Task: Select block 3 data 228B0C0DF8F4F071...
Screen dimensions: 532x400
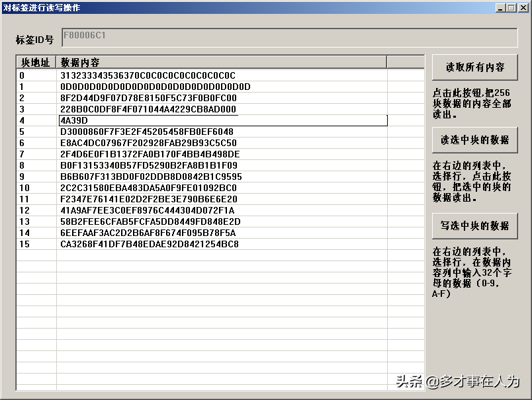Action: 148,109
